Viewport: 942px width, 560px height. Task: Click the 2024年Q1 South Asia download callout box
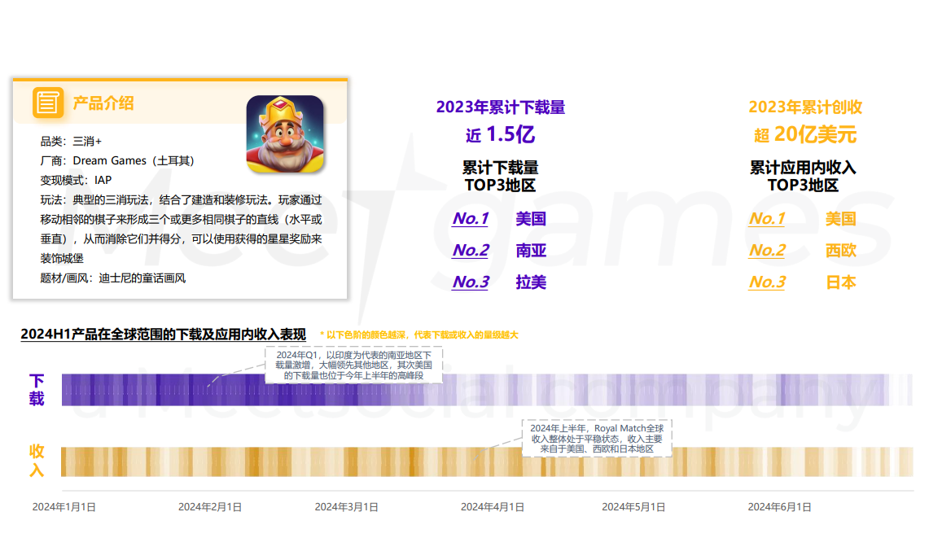coord(353,365)
